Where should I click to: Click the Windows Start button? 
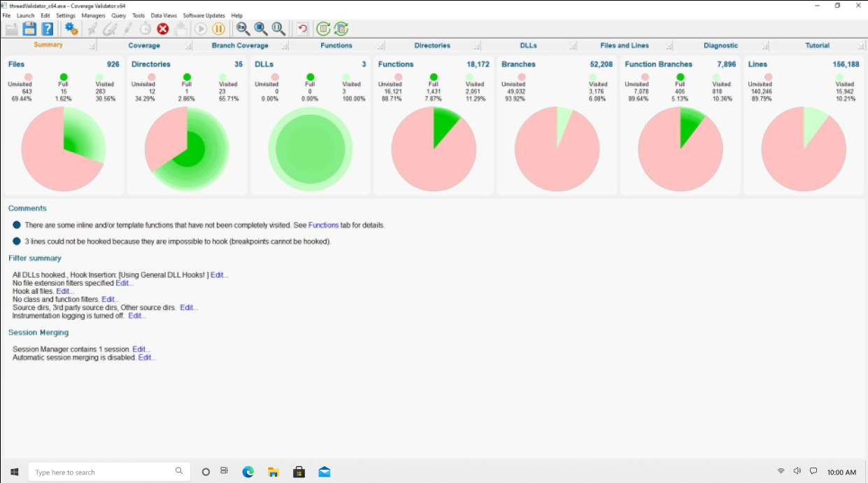[x=14, y=472]
